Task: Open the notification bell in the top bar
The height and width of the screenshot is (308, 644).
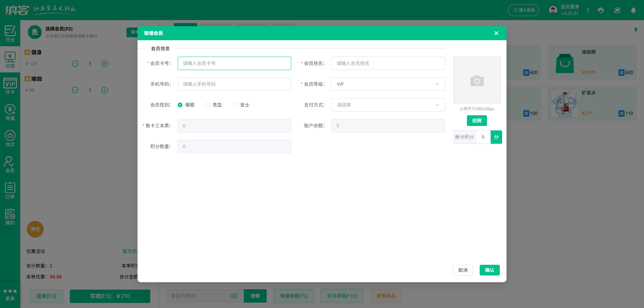Action: pyautogui.click(x=634, y=10)
